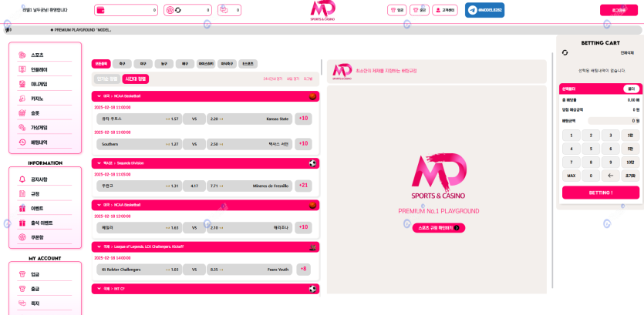
Task: Click the 출금 icon under My Account
Action: point(22,289)
